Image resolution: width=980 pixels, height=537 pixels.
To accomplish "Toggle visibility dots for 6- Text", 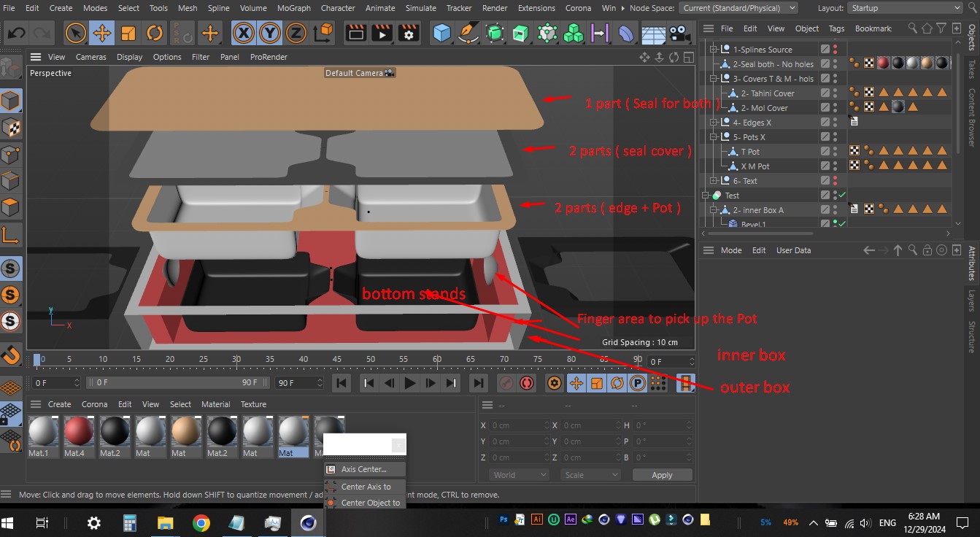I will (835, 181).
